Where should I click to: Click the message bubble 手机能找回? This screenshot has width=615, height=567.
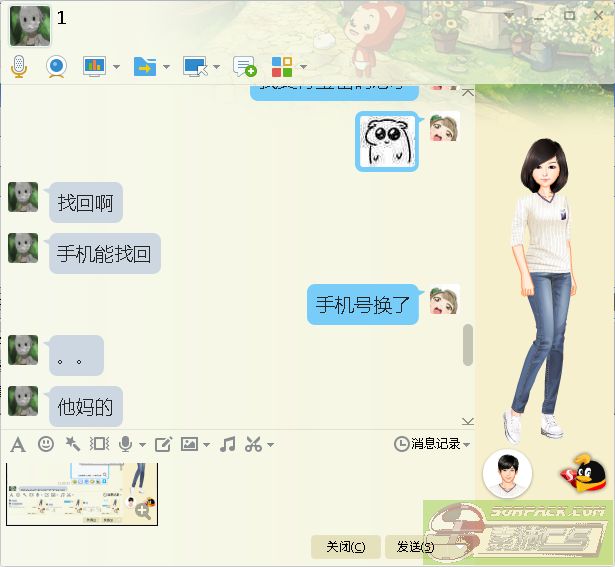point(105,253)
